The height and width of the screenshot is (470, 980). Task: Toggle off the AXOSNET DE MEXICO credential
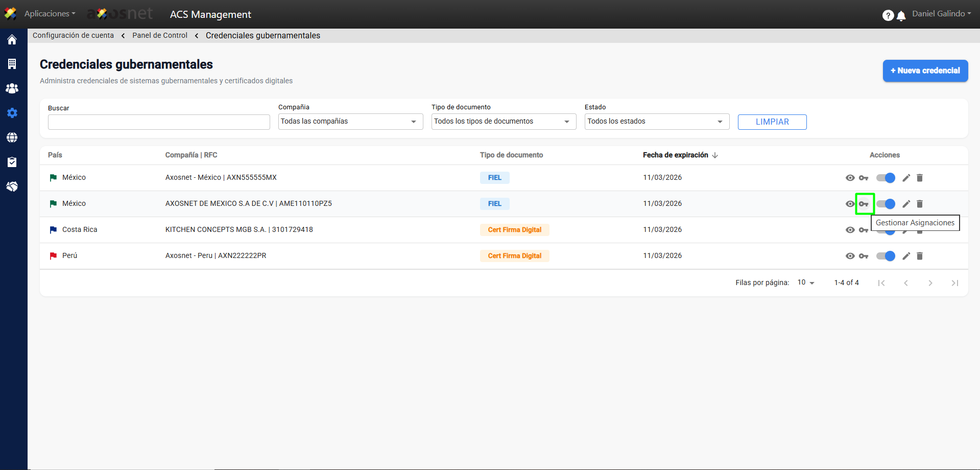(x=886, y=204)
